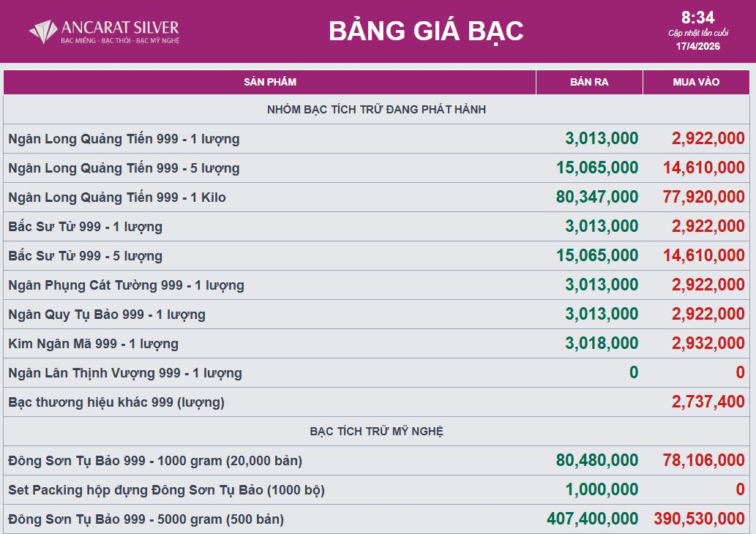Open the Kim Ngân Mã 999 - 1 lượng product
This screenshot has width=756, height=534.
tap(93, 344)
